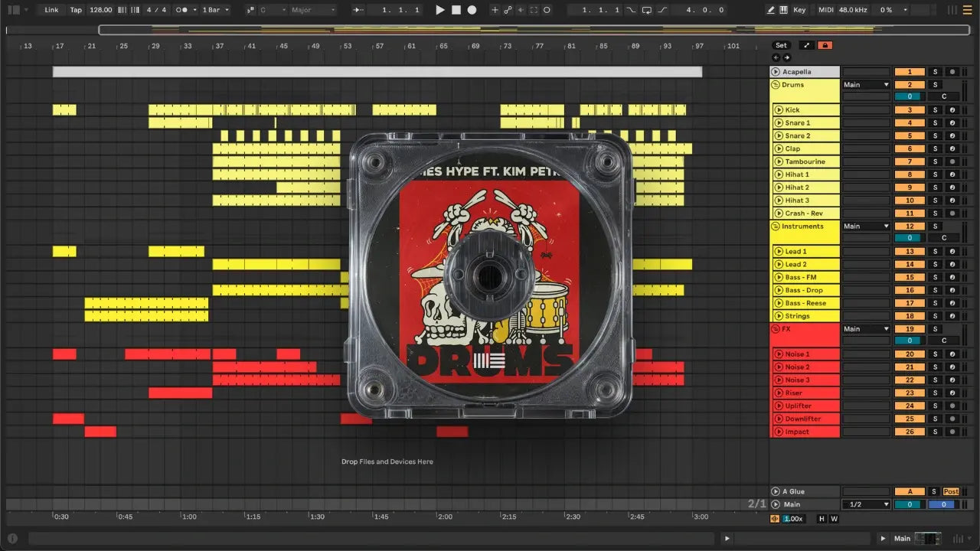Image resolution: width=980 pixels, height=551 pixels.
Task: Click the 1:00 marker on the time ruler
Action: point(189,517)
